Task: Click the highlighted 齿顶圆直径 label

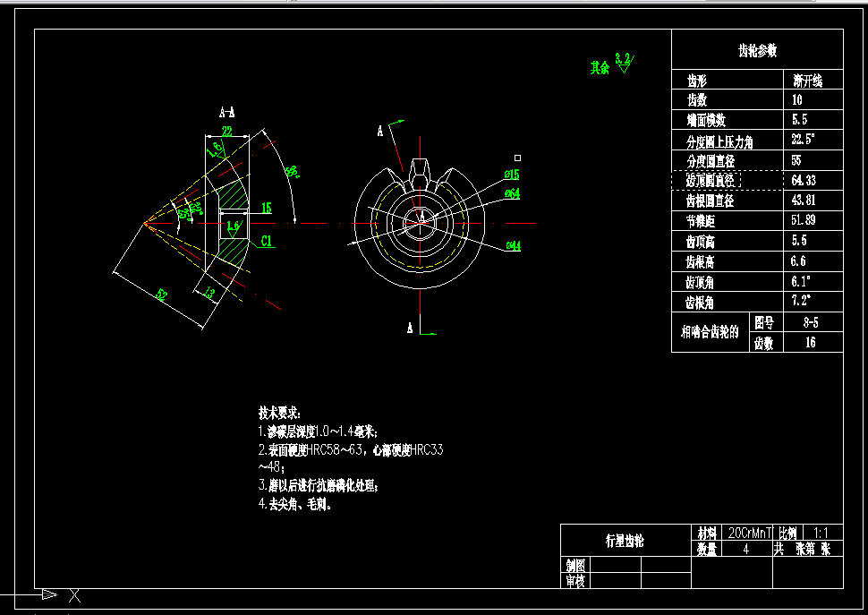Action: tap(711, 181)
